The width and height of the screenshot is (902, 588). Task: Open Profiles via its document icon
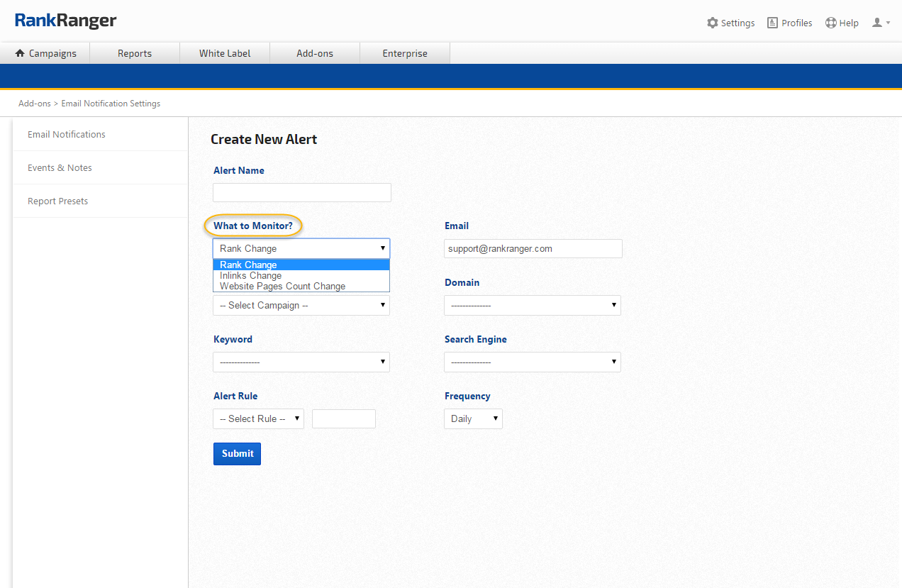[772, 23]
